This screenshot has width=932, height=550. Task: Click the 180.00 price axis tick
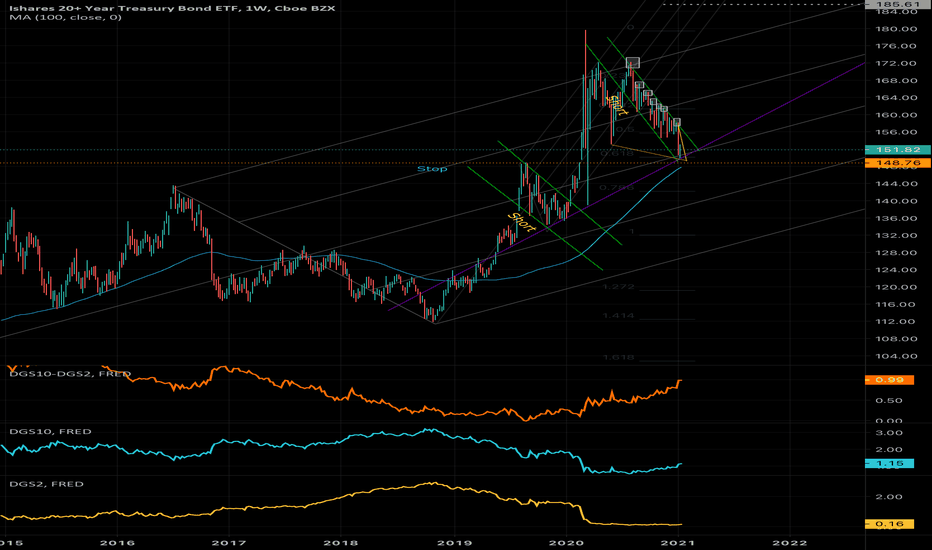tap(896, 29)
